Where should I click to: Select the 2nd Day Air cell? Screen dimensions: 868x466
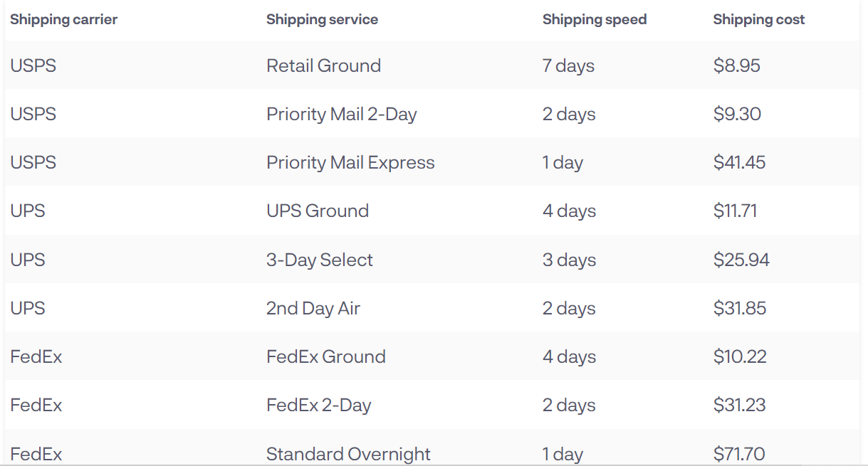[x=313, y=308]
